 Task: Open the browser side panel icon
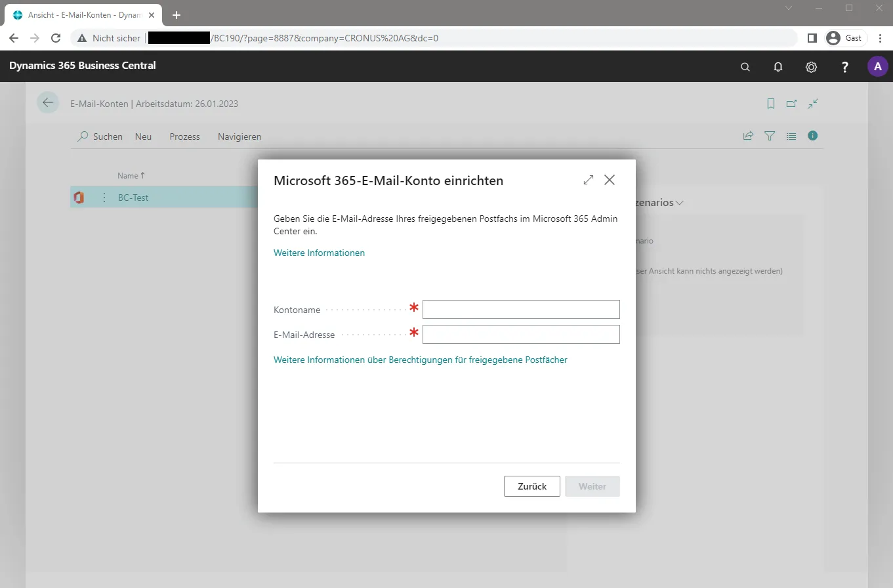(812, 38)
